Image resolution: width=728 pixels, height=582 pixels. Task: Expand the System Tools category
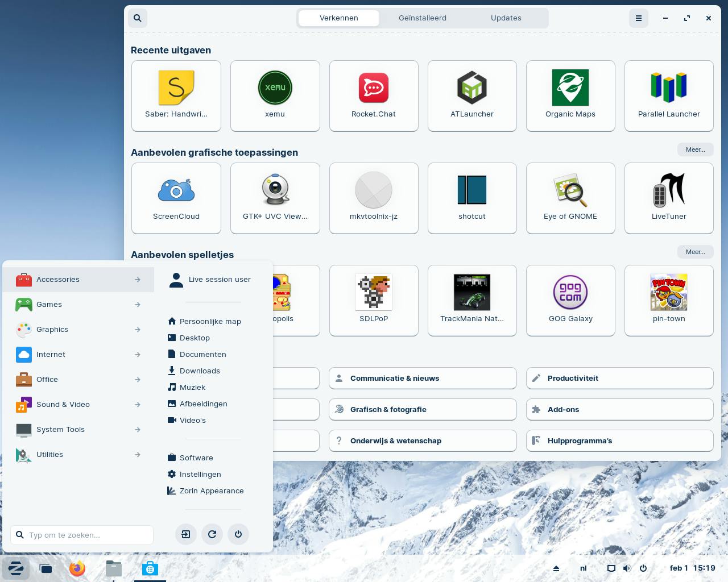(x=78, y=430)
